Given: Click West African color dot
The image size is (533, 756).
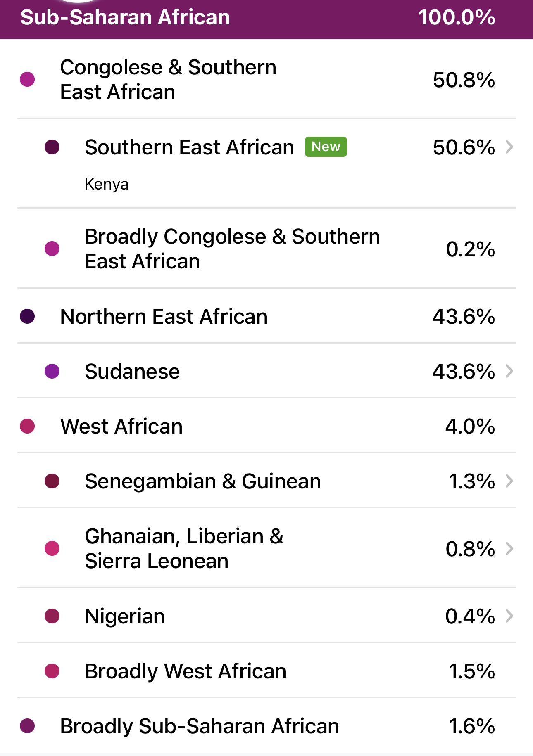Looking at the screenshot, I should click(27, 426).
